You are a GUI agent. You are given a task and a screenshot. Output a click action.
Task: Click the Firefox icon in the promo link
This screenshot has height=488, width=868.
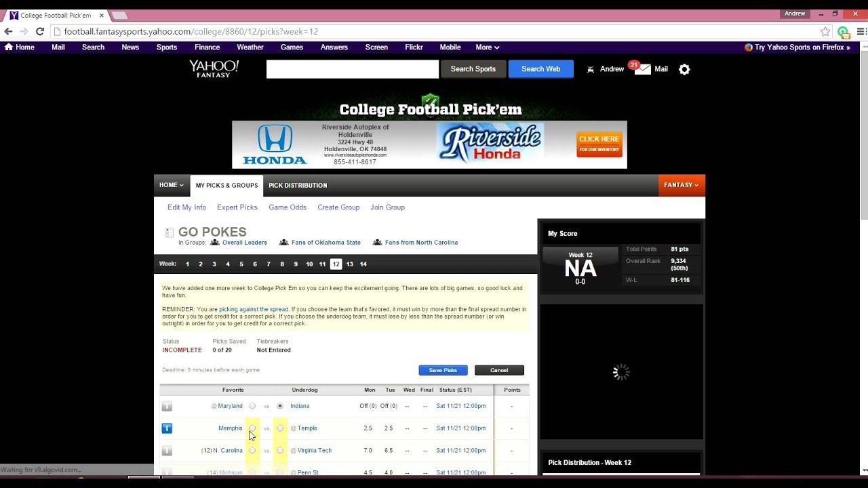pyautogui.click(x=749, y=47)
